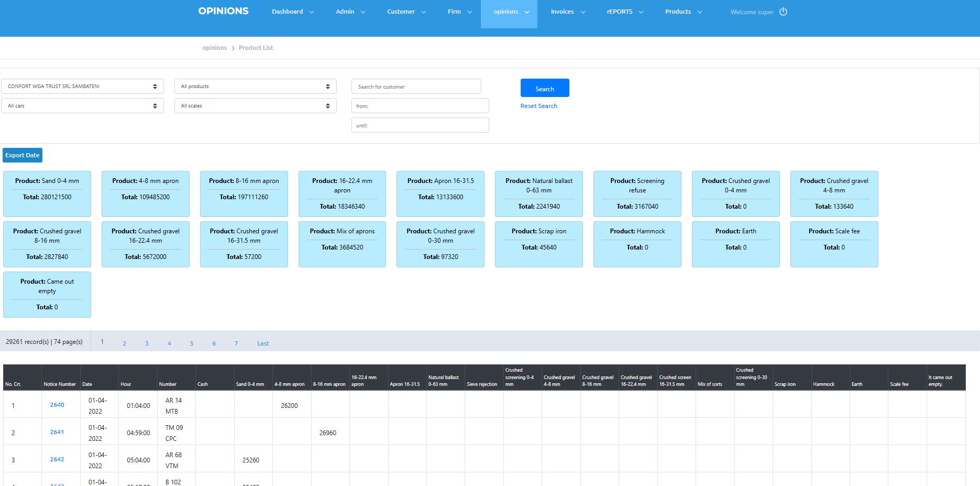980x486 pixels.
Task: Expand the All products dropdown
Action: (255, 87)
